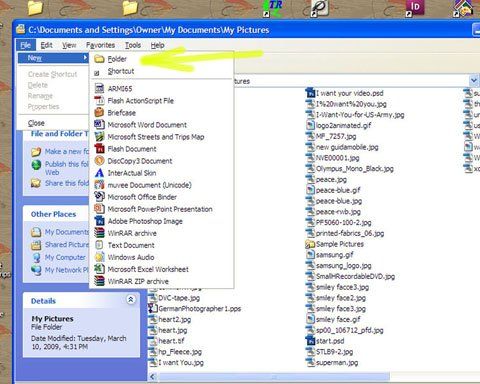
Task: Select the file samsung_logo.jpg
Action: (x=339, y=266)
